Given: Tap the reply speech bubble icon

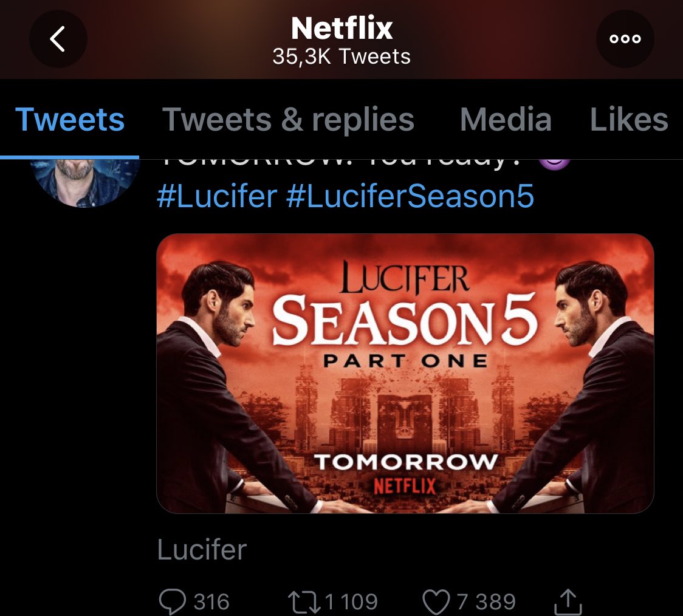Looking at the screenshot, I should (173, 601).
